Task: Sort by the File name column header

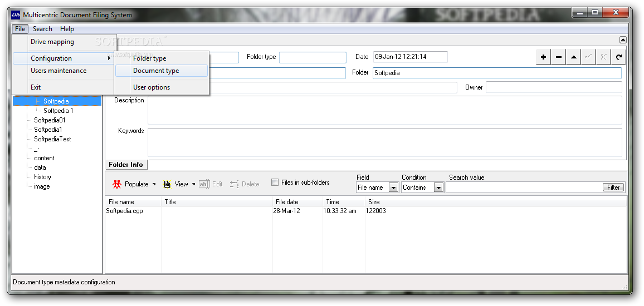Action: 134,202
